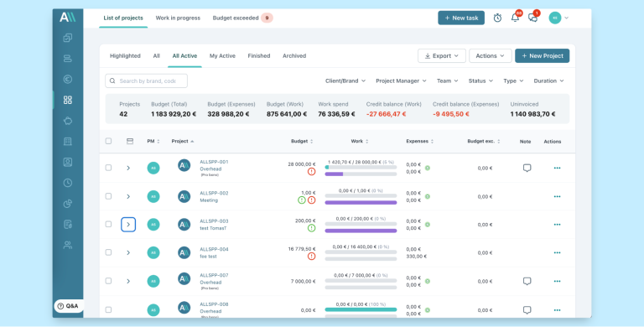Viewport: 644px width, 327px height.
Task: Open the timer stopwatch icon
Action: coord(497,18)
